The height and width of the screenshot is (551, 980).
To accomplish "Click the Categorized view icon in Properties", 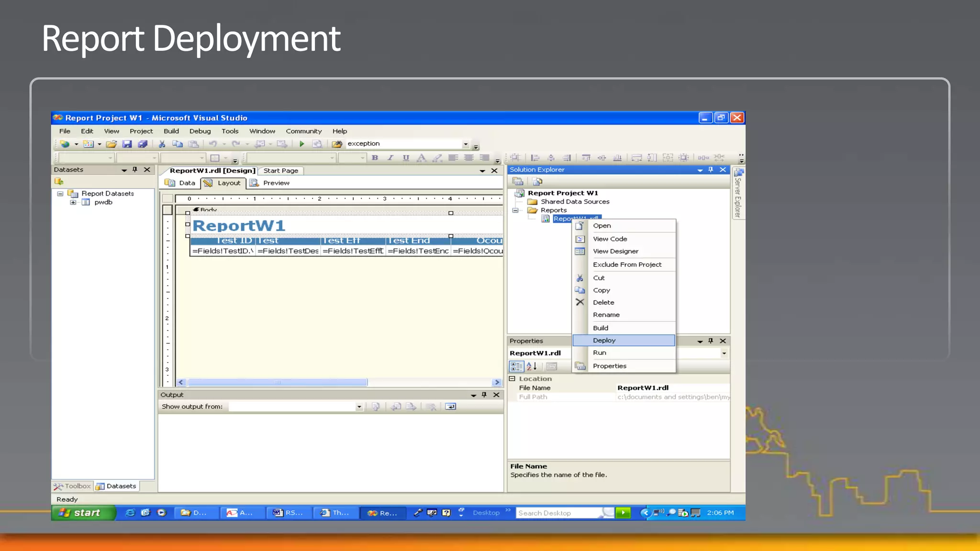I will 516,366.
